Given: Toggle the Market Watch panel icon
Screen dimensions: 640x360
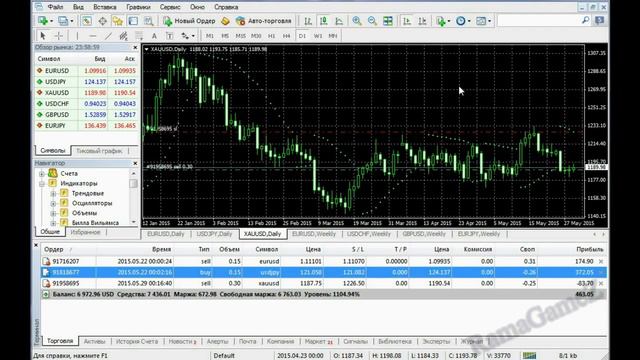Looking at the screenshot, I should (x=87, y=20).
